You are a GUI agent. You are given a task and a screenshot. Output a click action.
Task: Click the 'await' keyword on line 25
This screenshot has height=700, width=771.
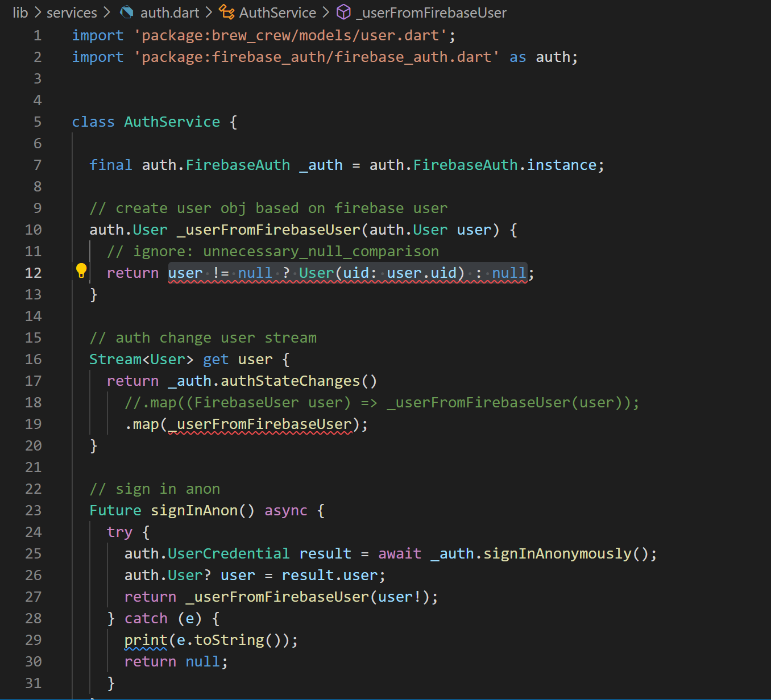[400, 553]
